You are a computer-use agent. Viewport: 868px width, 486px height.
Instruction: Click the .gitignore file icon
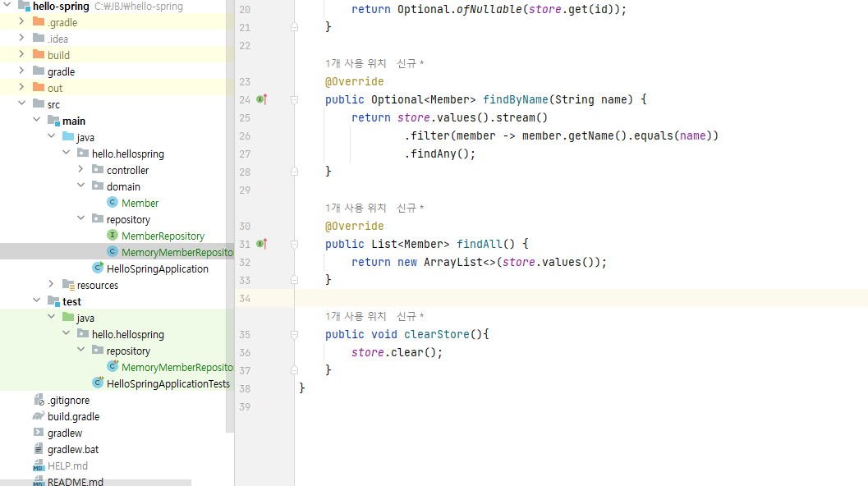tap(39, 400)
